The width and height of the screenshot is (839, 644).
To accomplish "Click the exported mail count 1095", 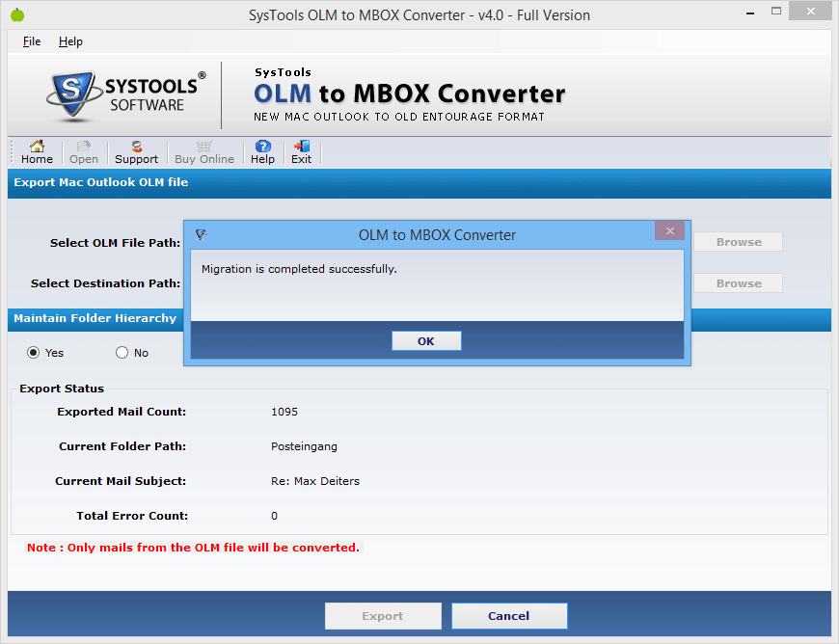I will (x=284, y=412).
